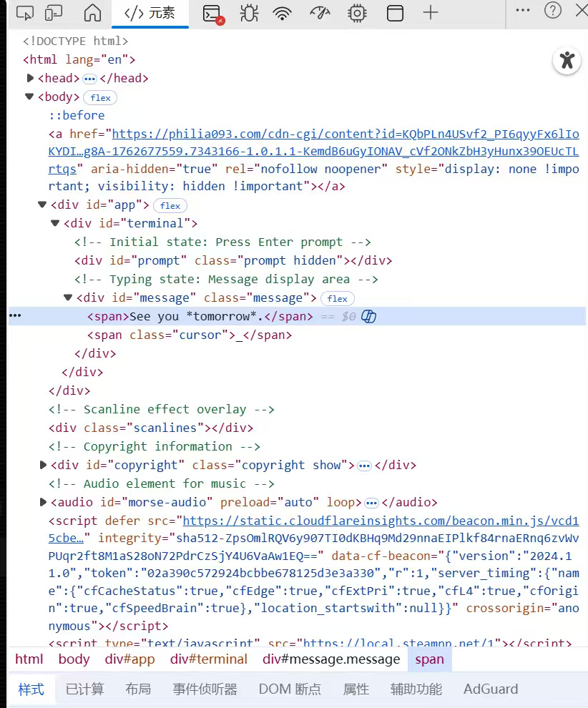Select div#terminal in the breadcrumb bar
The image size is (588, 708).
click(x=208, y=659)
